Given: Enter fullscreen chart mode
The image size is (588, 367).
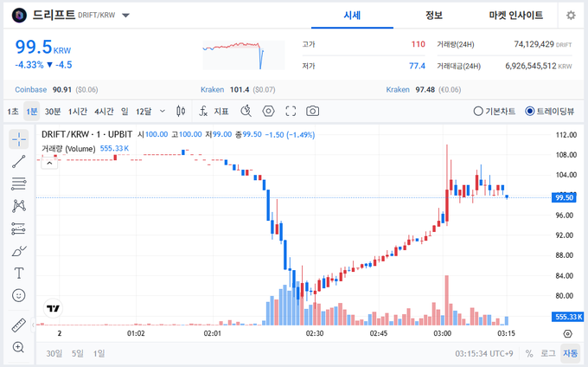Looking at the screenshot, I should [x=291, y=111].
